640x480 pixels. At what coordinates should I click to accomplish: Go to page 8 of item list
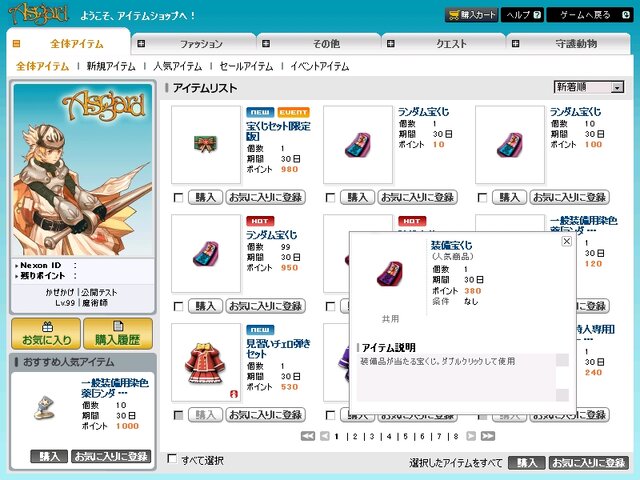click(x=456, y=436)
